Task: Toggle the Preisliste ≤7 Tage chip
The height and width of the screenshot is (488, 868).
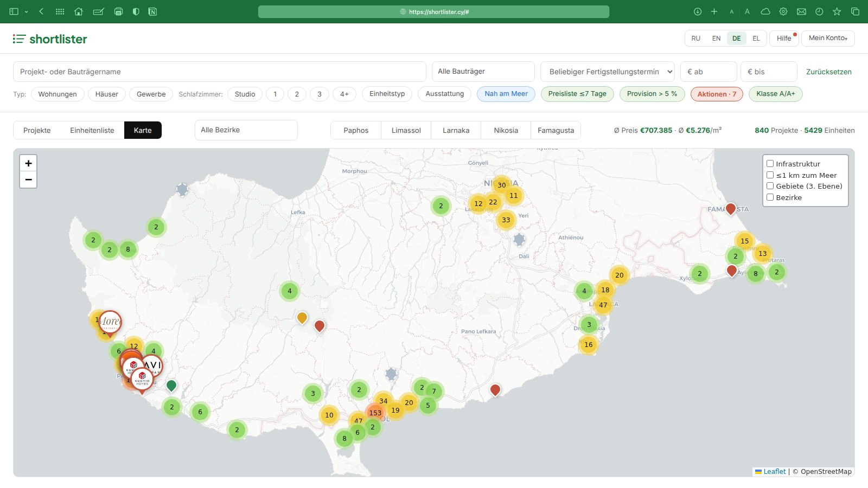Action: pyautogui.click(x=577, y=94)
